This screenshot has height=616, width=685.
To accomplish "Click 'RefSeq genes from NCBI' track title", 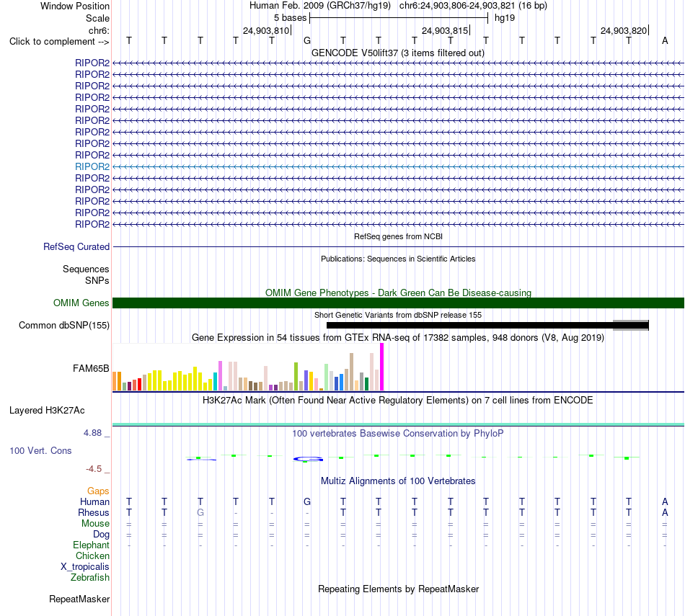I will (398, 236).
